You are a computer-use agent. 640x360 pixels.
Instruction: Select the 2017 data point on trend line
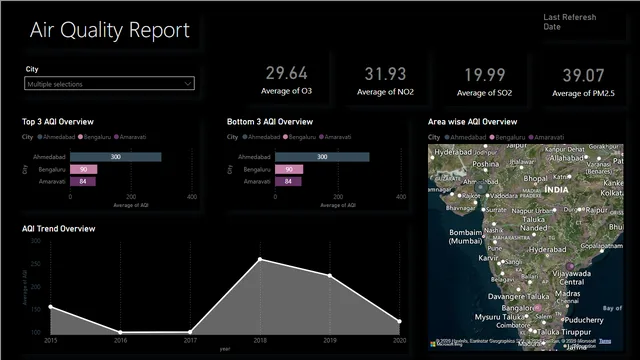tap(190, 332)
